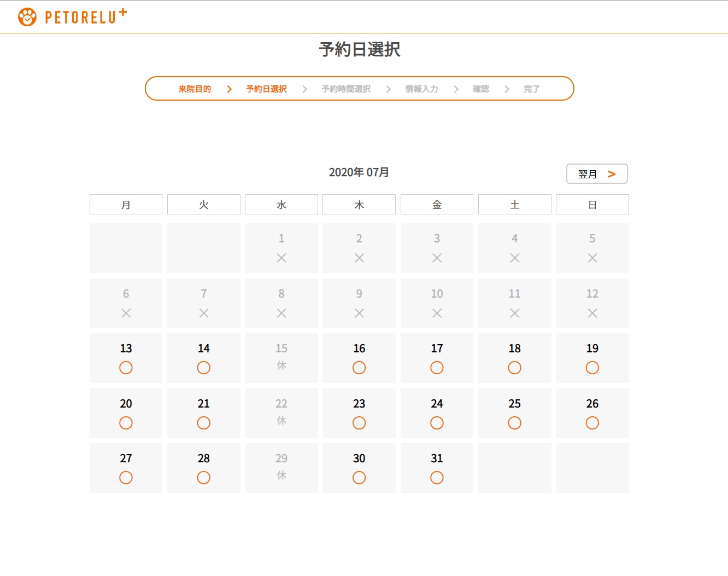This screenshot has height=576, width=728.
Task: Click the 月 weekday header
Action: click(x=126, y=205)
